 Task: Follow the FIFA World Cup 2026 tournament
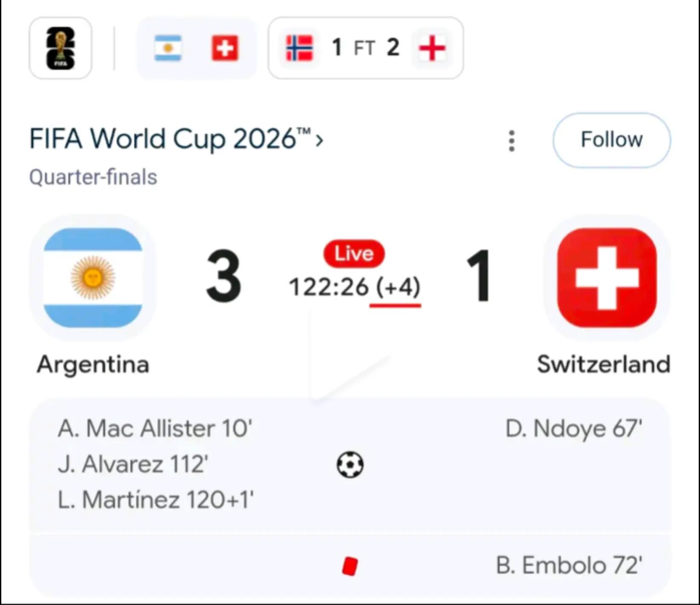(x=612, y=140)
